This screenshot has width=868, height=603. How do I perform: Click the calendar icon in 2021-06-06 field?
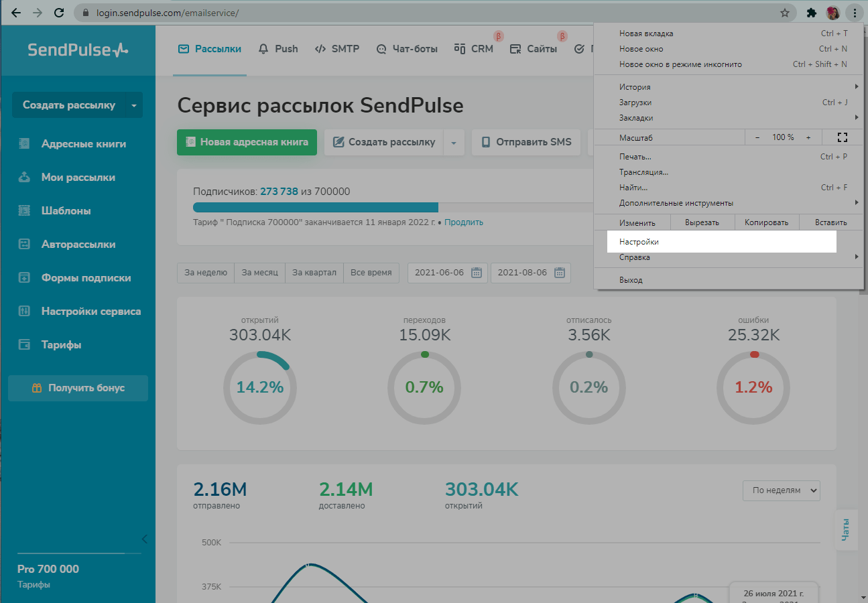477,273
